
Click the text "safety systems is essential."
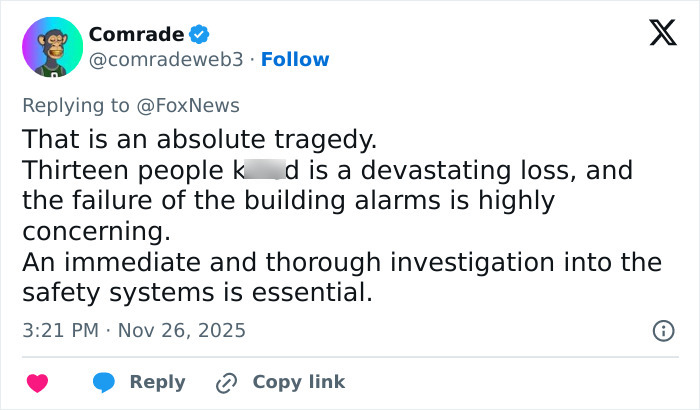click(197, 294)
